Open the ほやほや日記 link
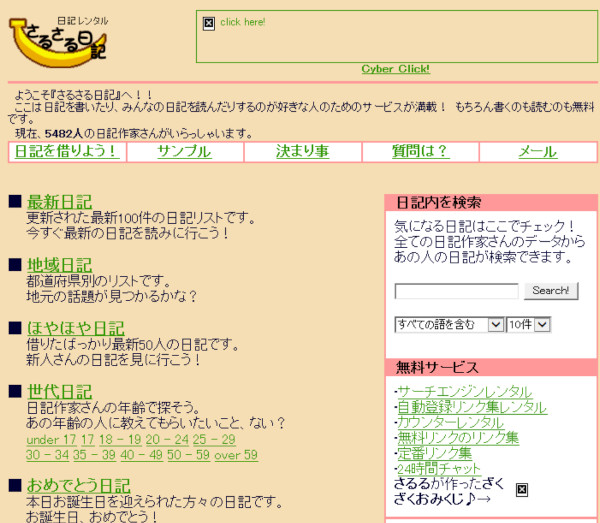 tap(75, 328)
